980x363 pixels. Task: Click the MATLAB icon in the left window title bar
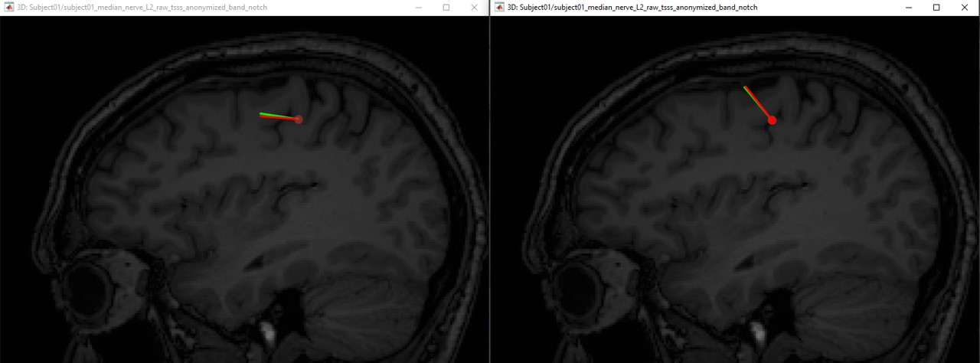8,8
